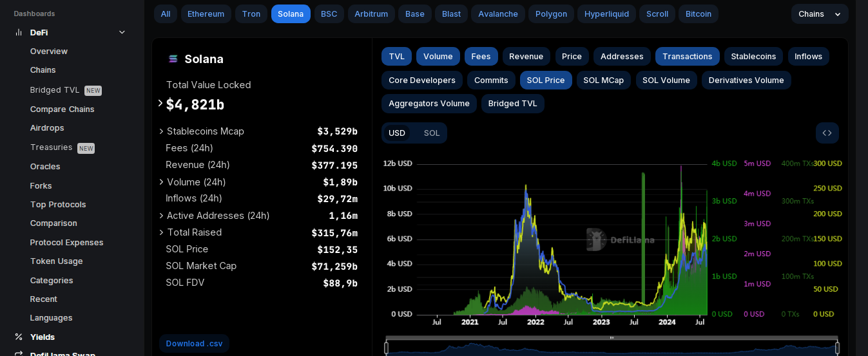This screenshot has width=868, height=356.
Task: Select the Solana chain tab
Action: (291, 14)
